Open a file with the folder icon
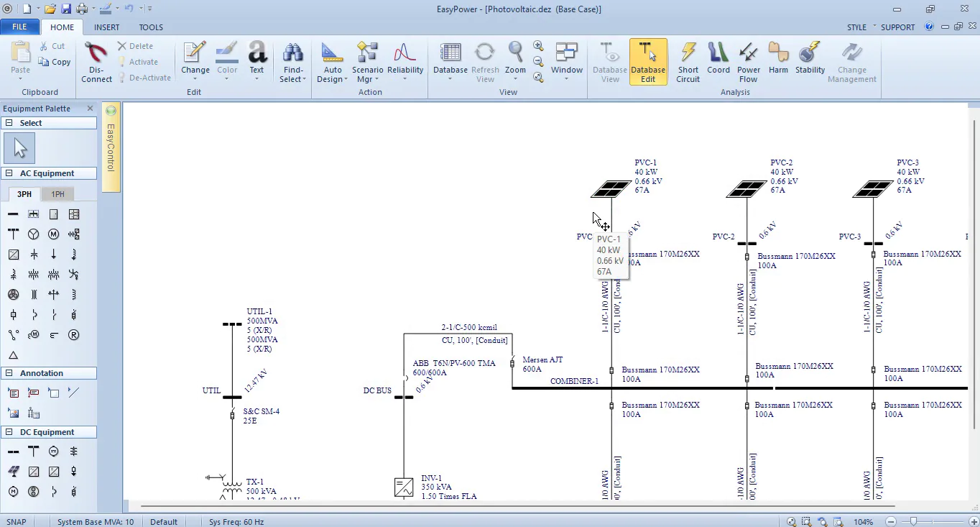 pyautogui.click(x=50, y=9)
